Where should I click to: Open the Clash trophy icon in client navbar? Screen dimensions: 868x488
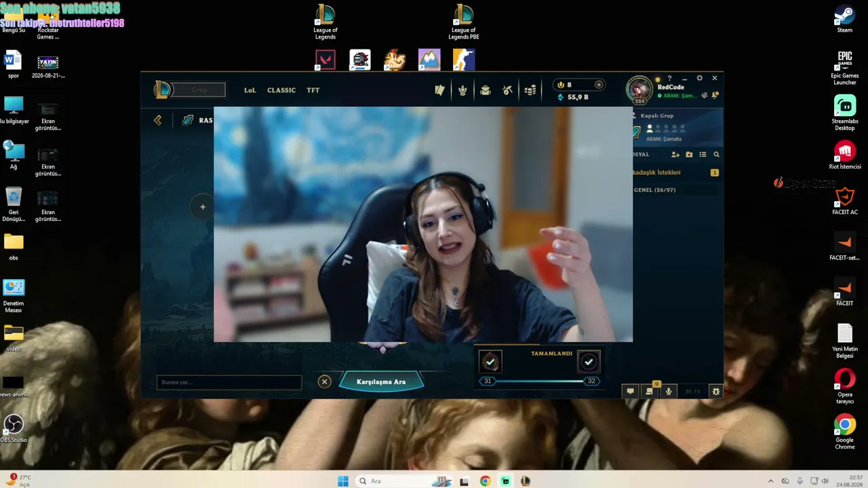[x=462, y=90]
